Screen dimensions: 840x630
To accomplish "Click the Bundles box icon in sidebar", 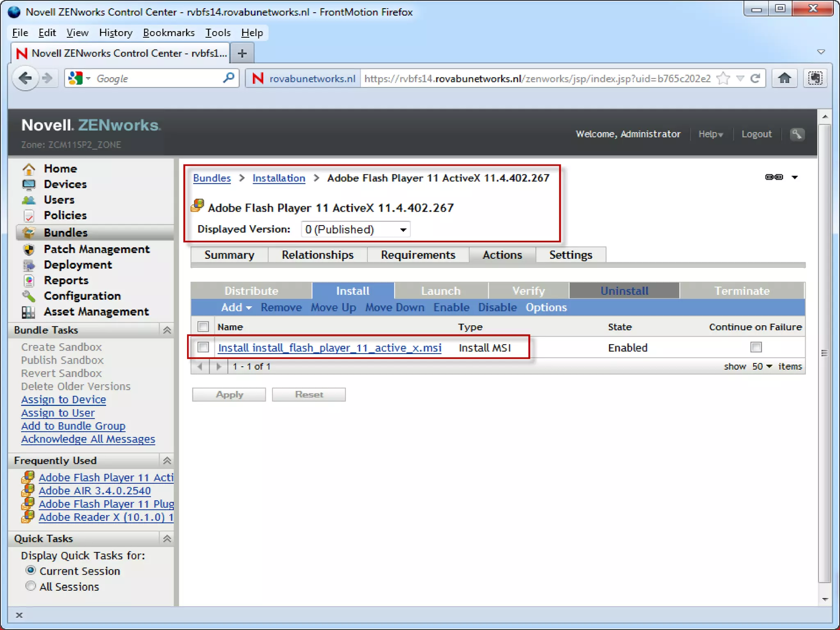I will coord(29,233).
